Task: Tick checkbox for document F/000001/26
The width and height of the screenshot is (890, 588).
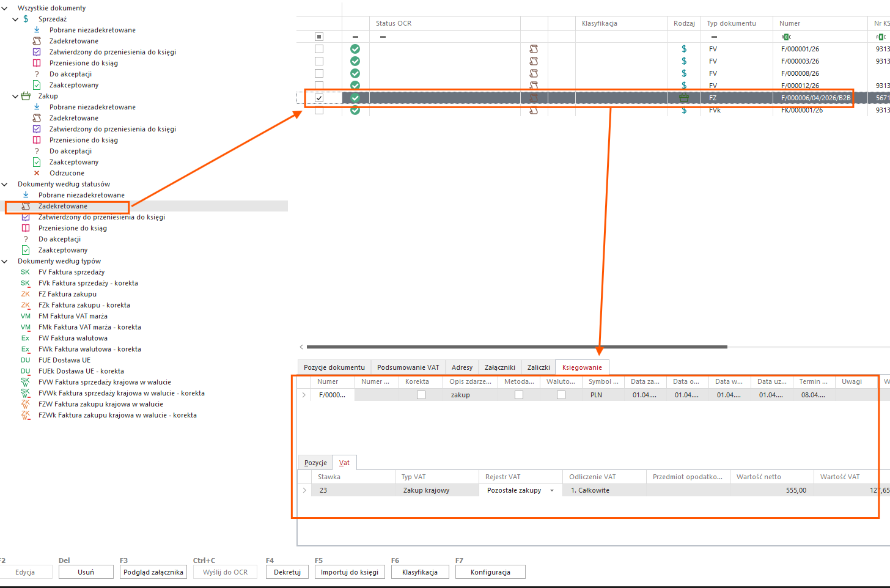Action: point(319,49)
